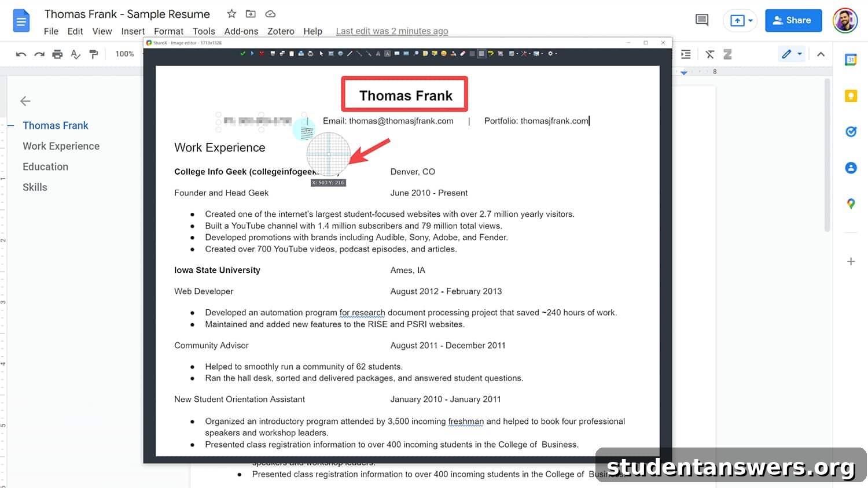The width and height of the screenshot is (868, 488).
Task: Select the yellow tooltip image-screen tool
Action: click(435, 53)
